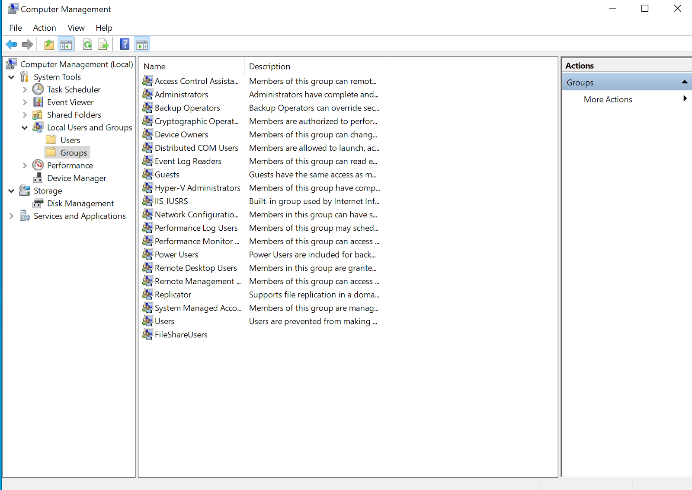692x490 pixels.
Task: Expand the Task Scheduler node
Action: 24,89
